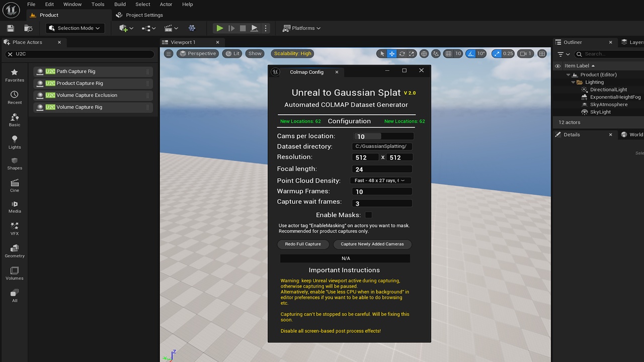Open the content browser folder-search icon
This screenshot has width=644, height=362.
click(x=28, y=28)
